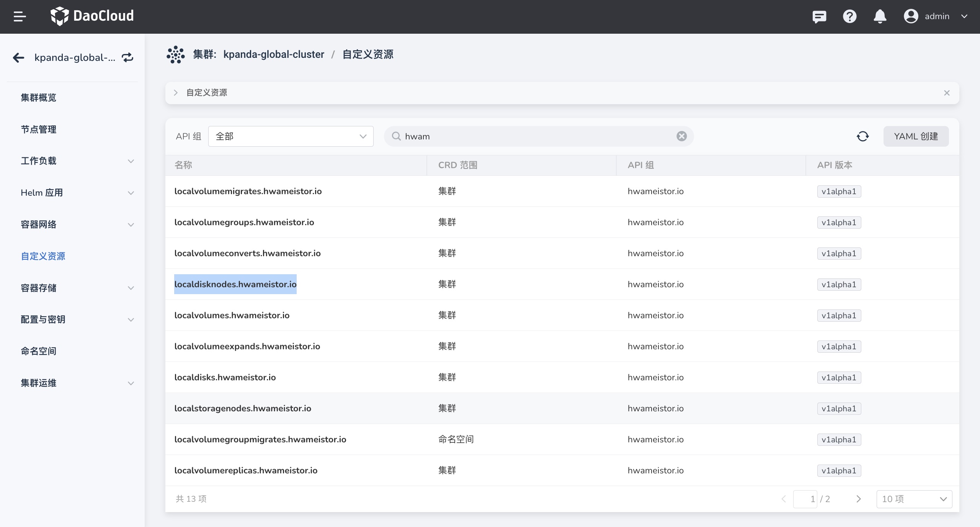Open localdisks.hwameistor.io resource

(225, 377)
